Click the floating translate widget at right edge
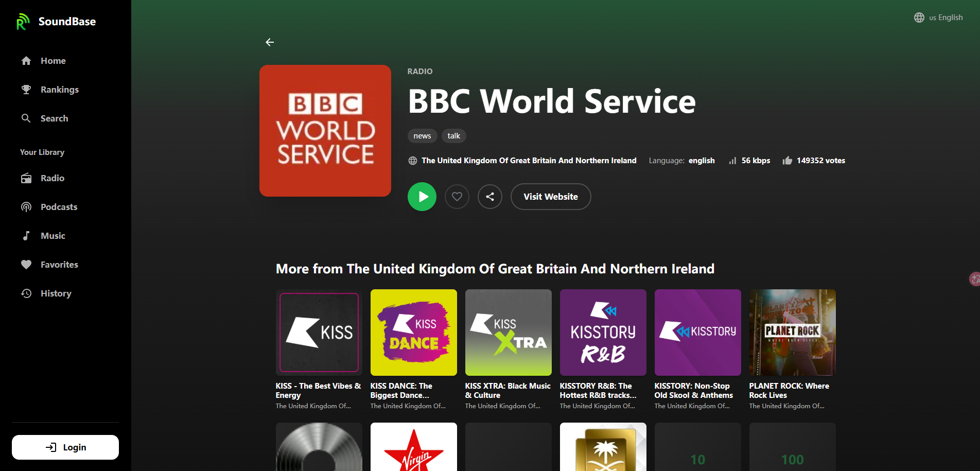The height and width of the screenshot is (471, 980). (x=974, y=279)
